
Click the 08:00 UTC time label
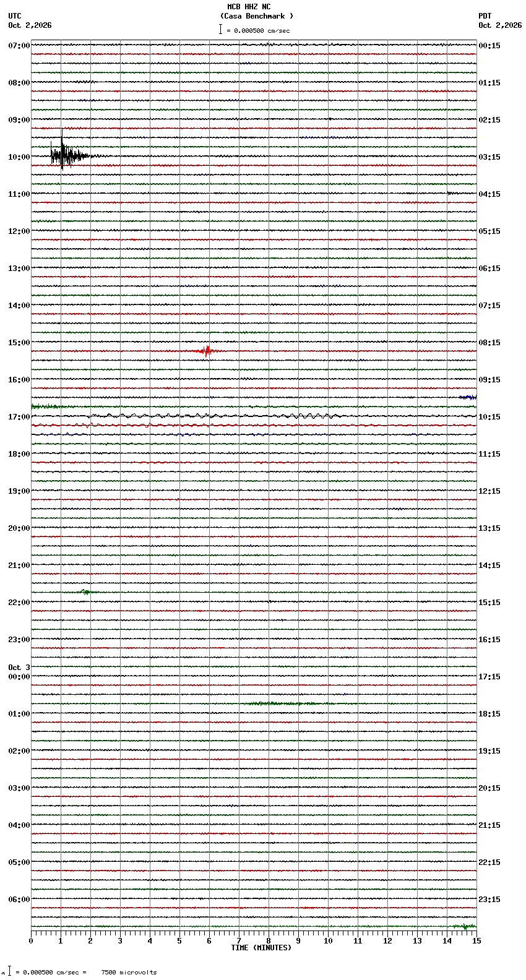(19, 83)
